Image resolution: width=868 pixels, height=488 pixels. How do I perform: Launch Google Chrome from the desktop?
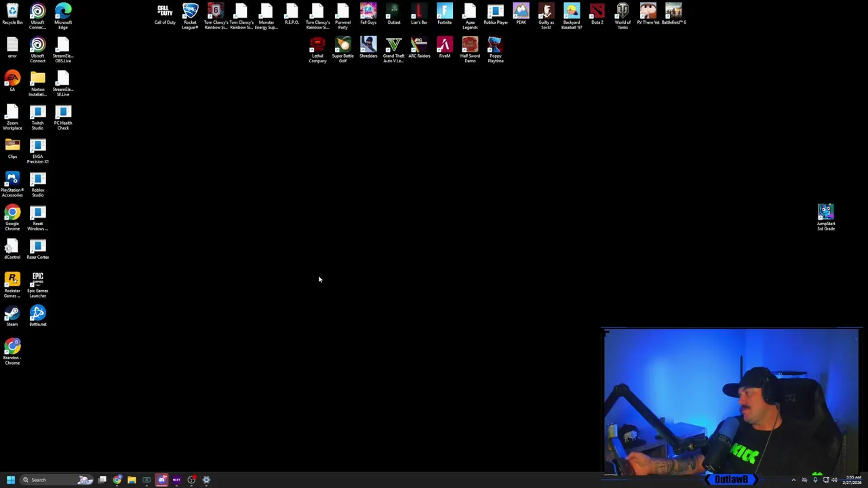tap(12, 218)
